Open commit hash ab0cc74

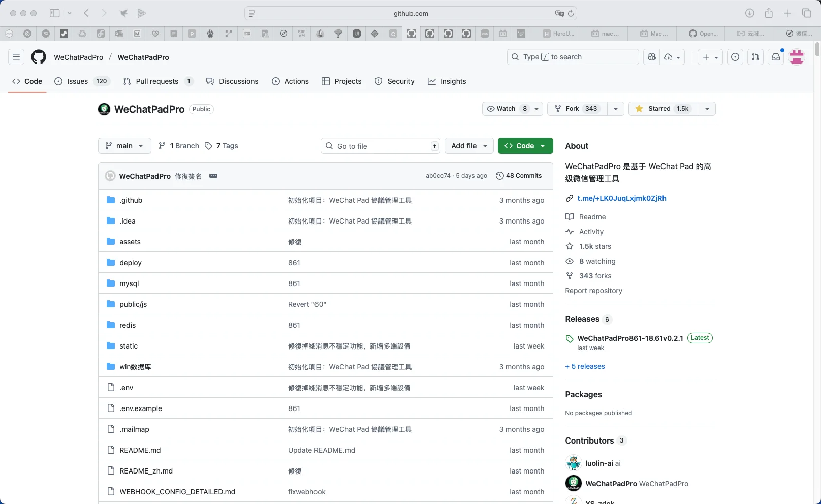click(x=438, y=176)
